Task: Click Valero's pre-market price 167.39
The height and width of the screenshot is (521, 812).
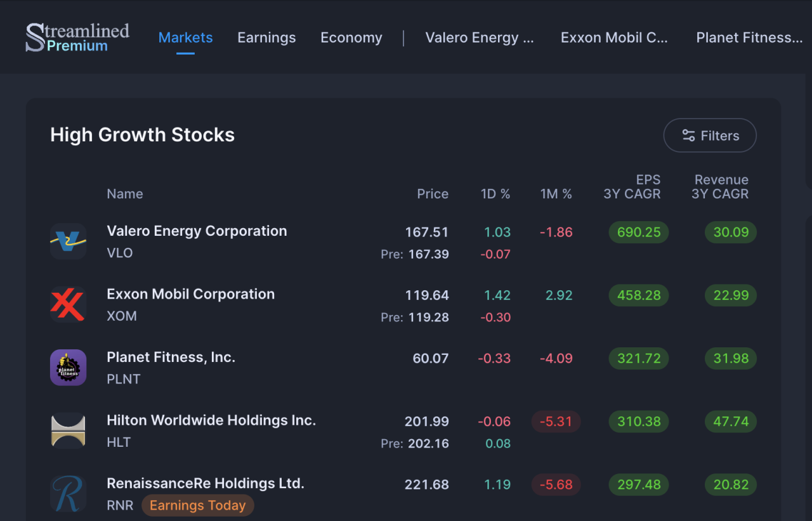Action: coord(428,254)
